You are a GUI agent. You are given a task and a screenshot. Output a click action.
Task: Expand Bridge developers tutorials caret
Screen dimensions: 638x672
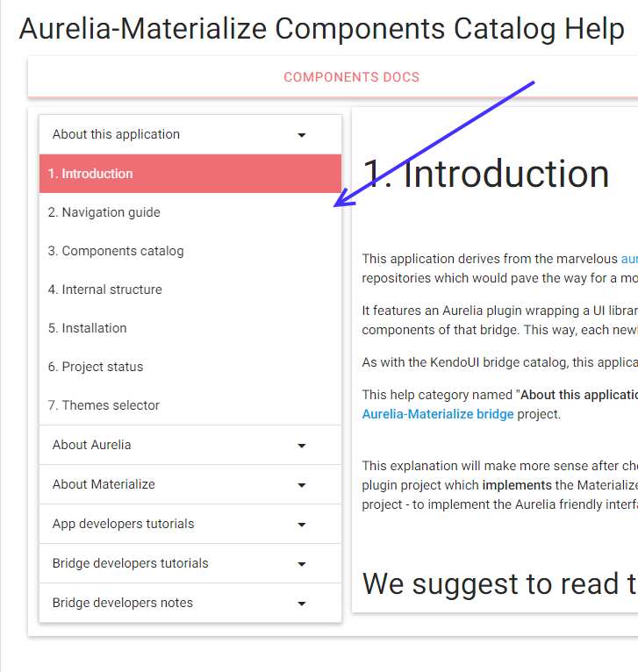tap(302, 564)
